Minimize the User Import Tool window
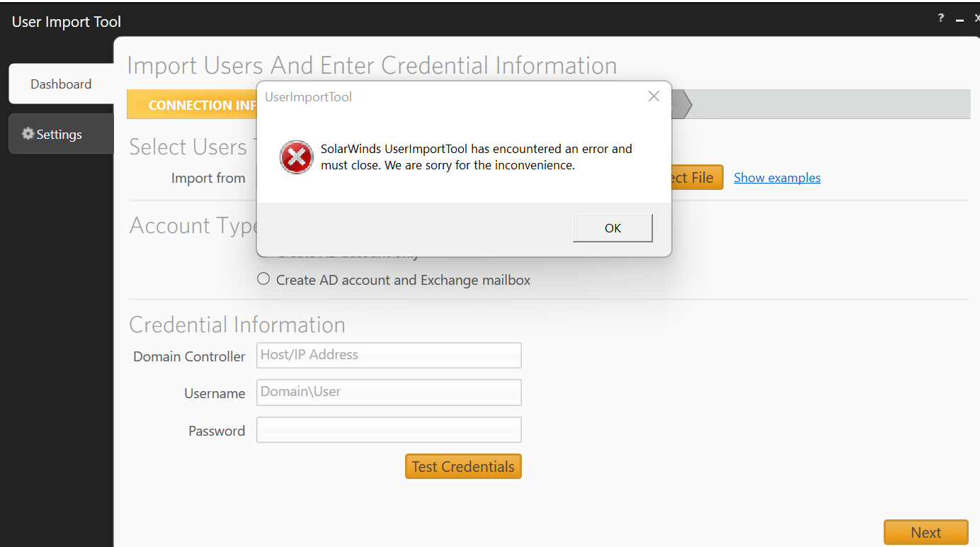The image size is (980, 547). (x=960, y=20)
